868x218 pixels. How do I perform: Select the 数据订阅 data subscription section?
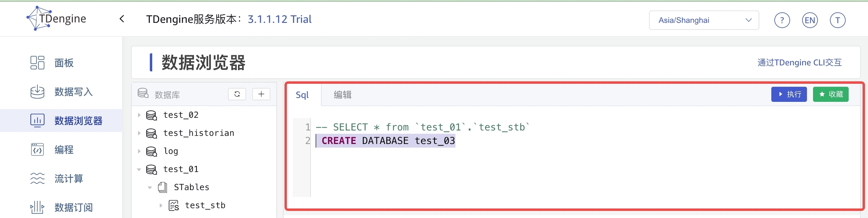[73, 207]
